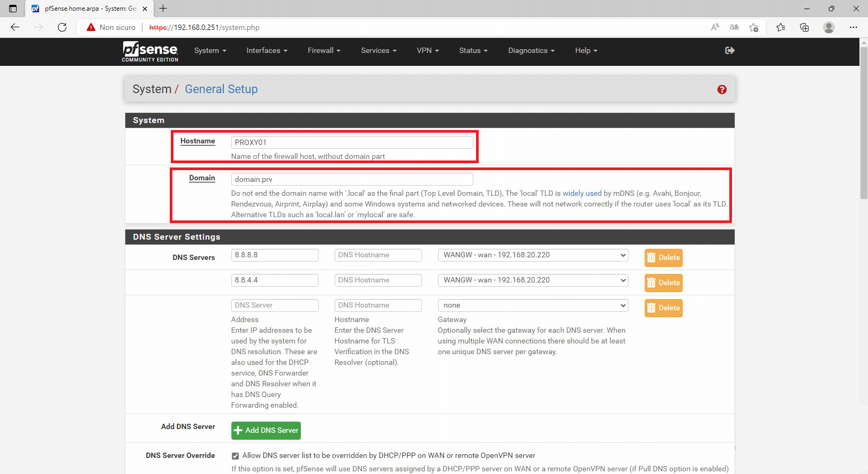
Task: Click the Domain field label
Action: tap(202, 178)
